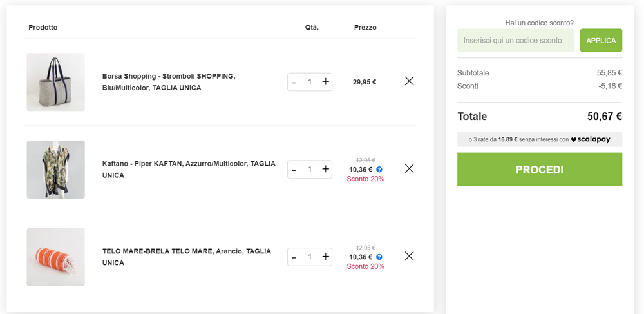The height and width of the screenshot is (314, 644).
Task: Open Borsa Shopping Stromboli product name
Action: (x=169, y=82)
